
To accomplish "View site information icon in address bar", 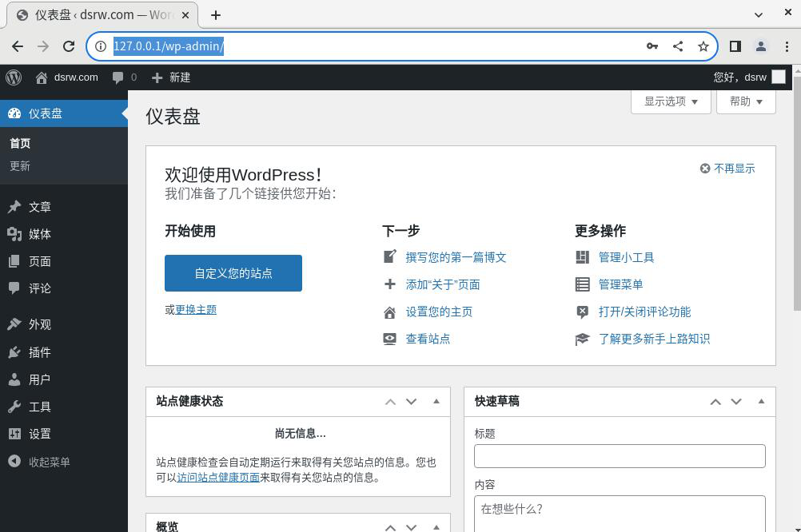I will coord(101,46).
